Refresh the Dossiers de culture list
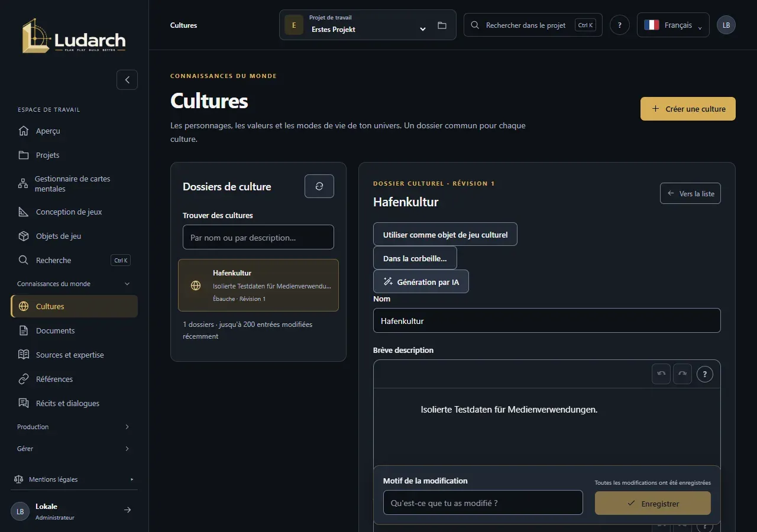Image resolution: width=757 pixels, height=532 pixels. (319, 186)
